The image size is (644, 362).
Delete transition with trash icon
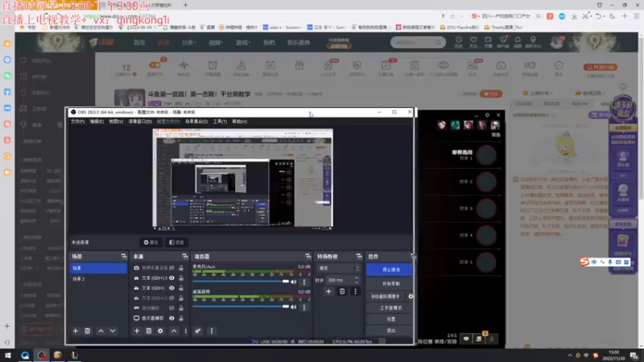click(341, 291)
